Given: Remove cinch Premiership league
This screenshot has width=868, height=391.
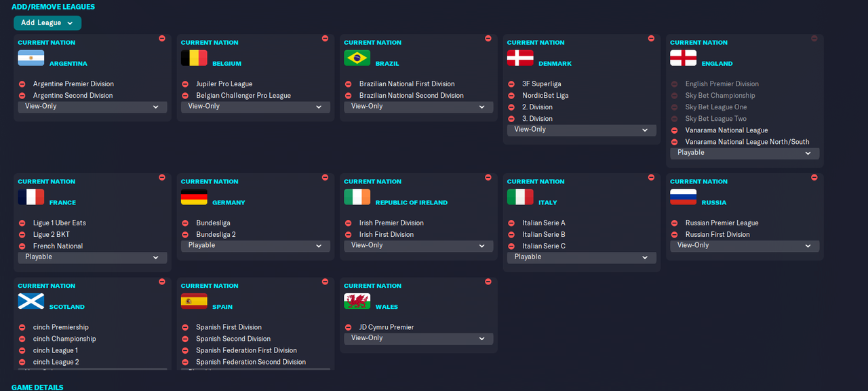Looking at the screenshot, I should (x=22, y=328).
